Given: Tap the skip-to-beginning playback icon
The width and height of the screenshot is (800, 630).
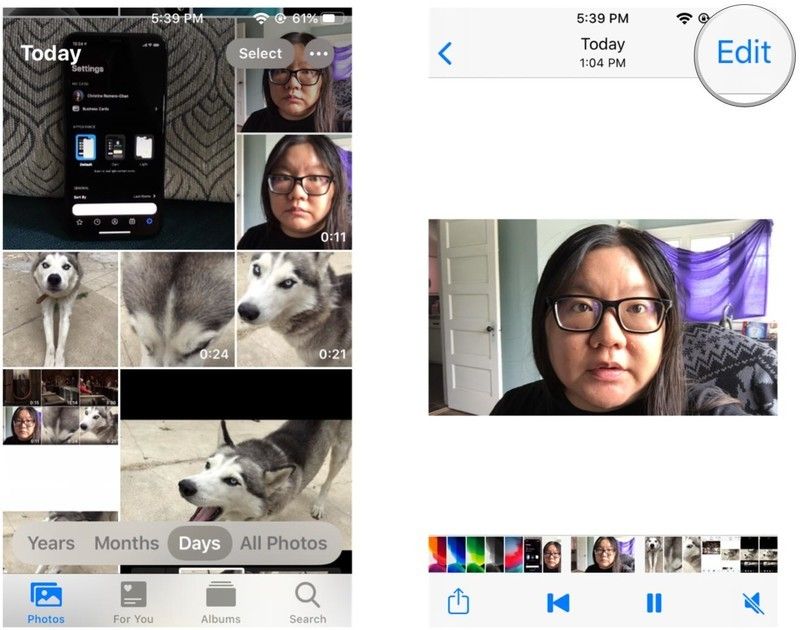Looking at the screenshot, I should point(558,602).
